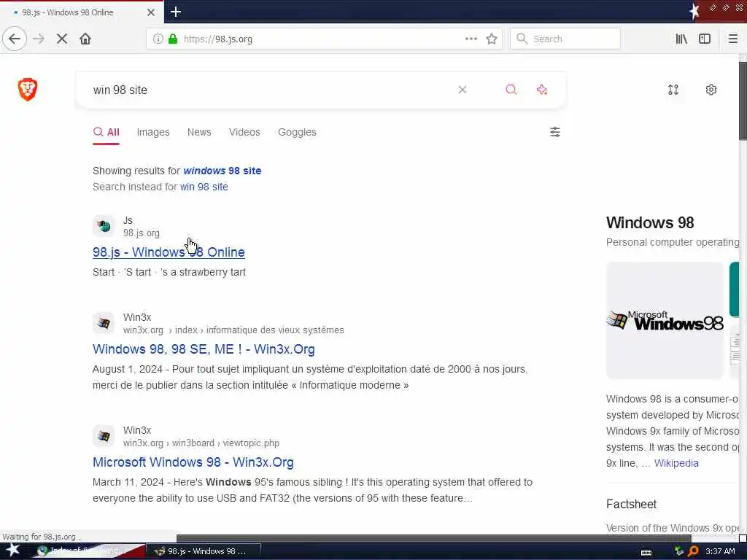The width and height of the screenshot is (747, 560).
Task: Click the 98.js.org URL text under Js
Action: coord(142,233)
